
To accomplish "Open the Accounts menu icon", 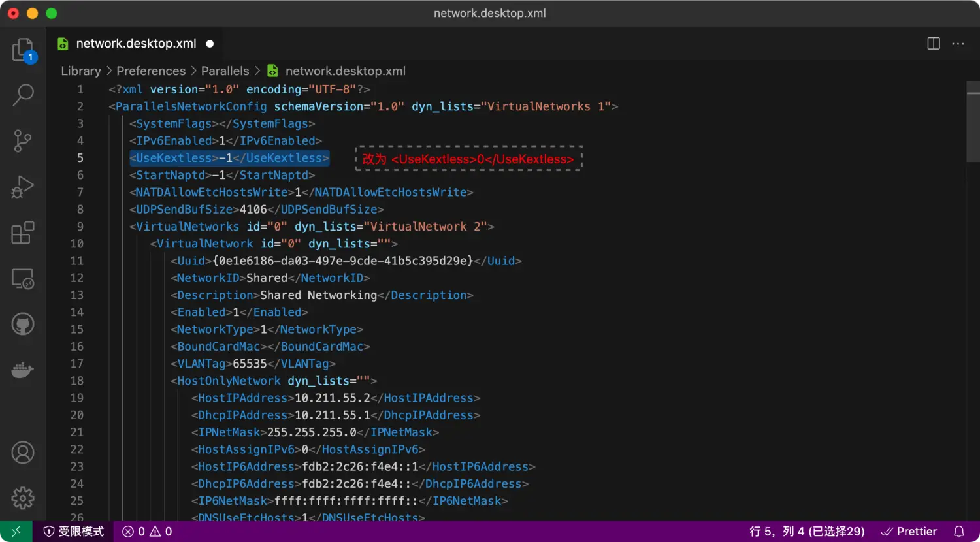I will click(23, 453).
